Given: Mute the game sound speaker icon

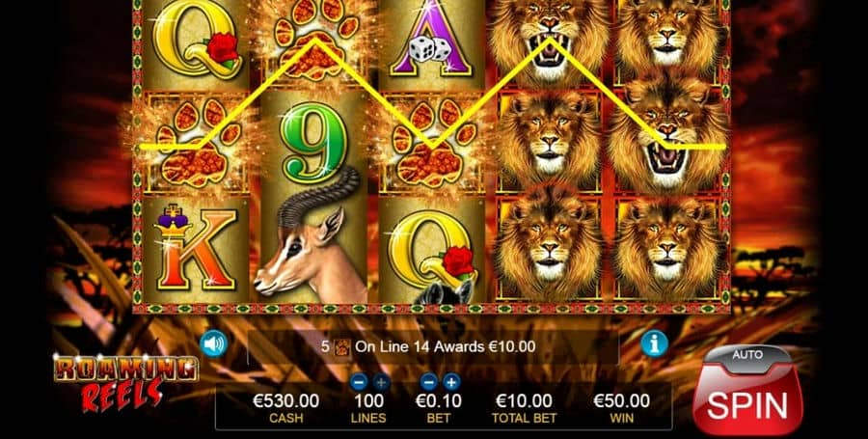Looking at the screenshot, I should click(214, 344).
